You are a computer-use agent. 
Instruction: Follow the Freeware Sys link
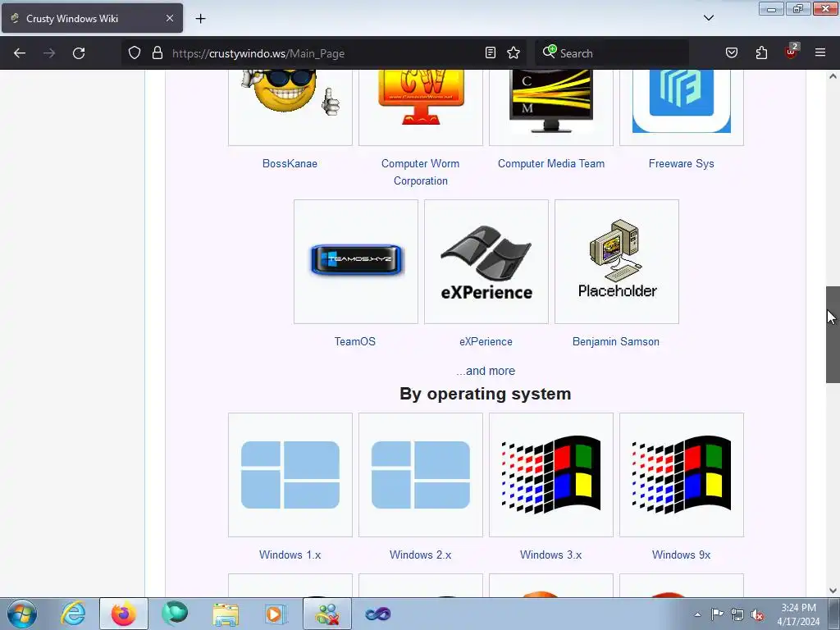(682, 163)
